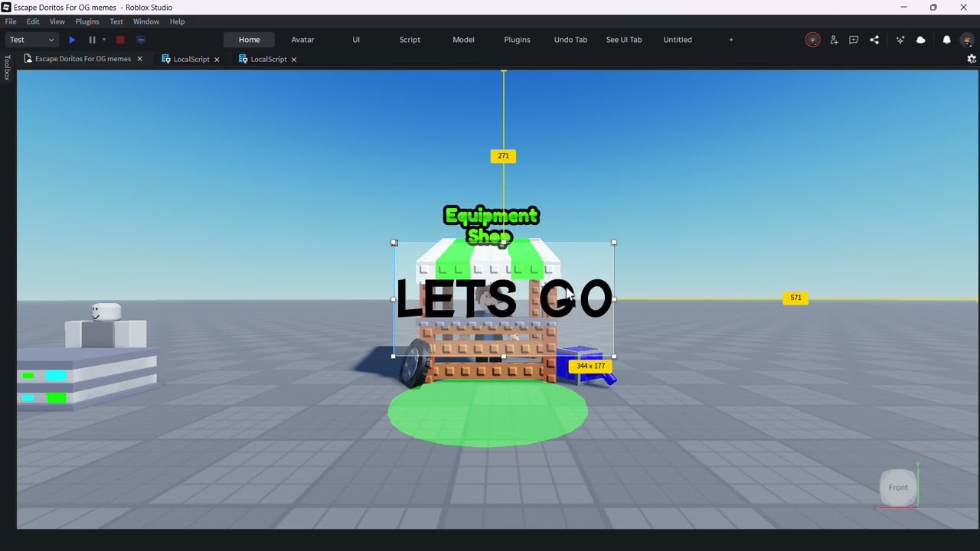Open the comments chat bubble icon
This screenshot has width=980, height=551.
[x=854, y=40]
